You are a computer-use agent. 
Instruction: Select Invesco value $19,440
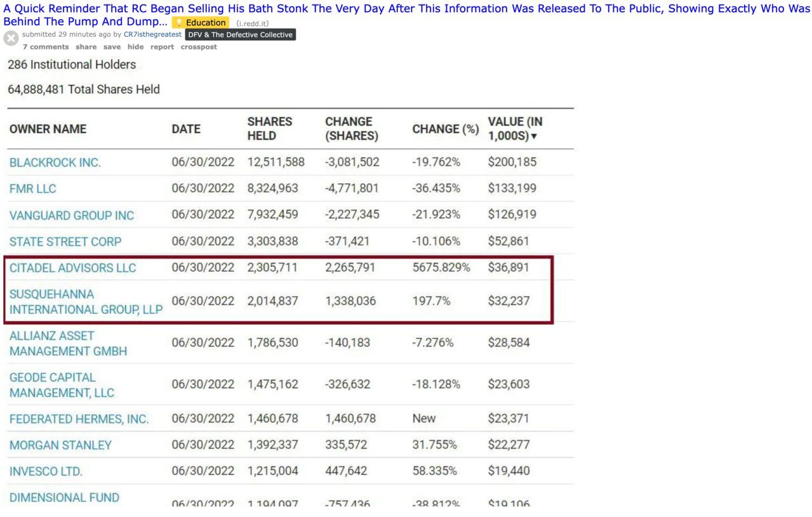509,472
